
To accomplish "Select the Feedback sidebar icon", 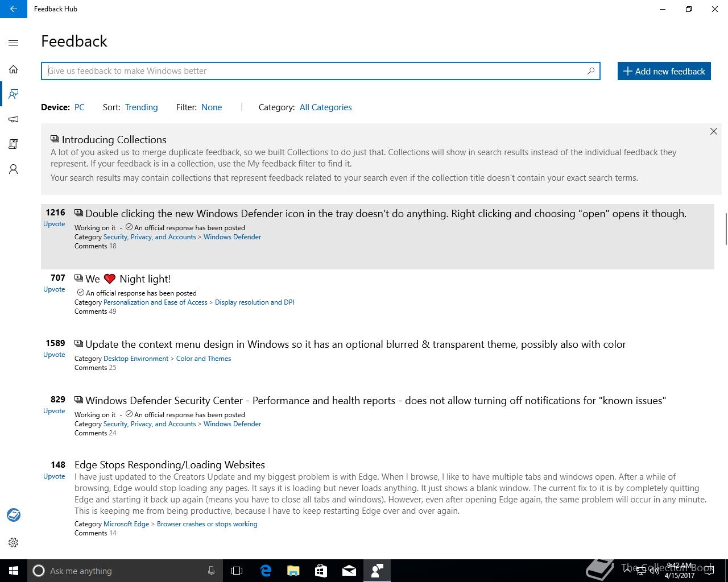I will 14,94.
